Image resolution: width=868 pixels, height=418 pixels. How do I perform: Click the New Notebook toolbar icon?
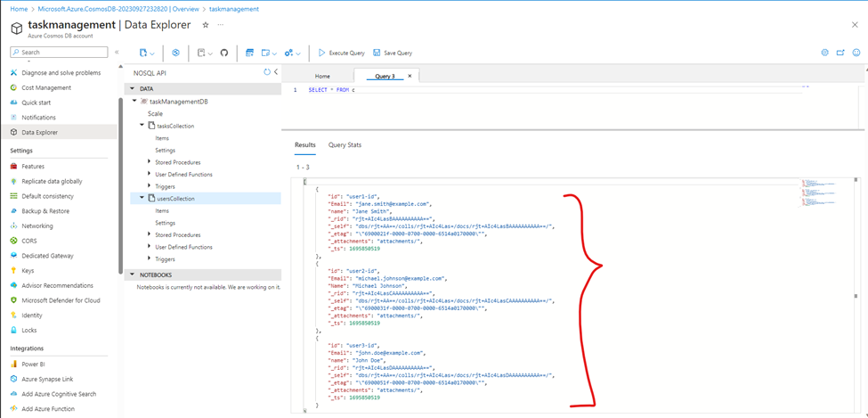point(201,53)
